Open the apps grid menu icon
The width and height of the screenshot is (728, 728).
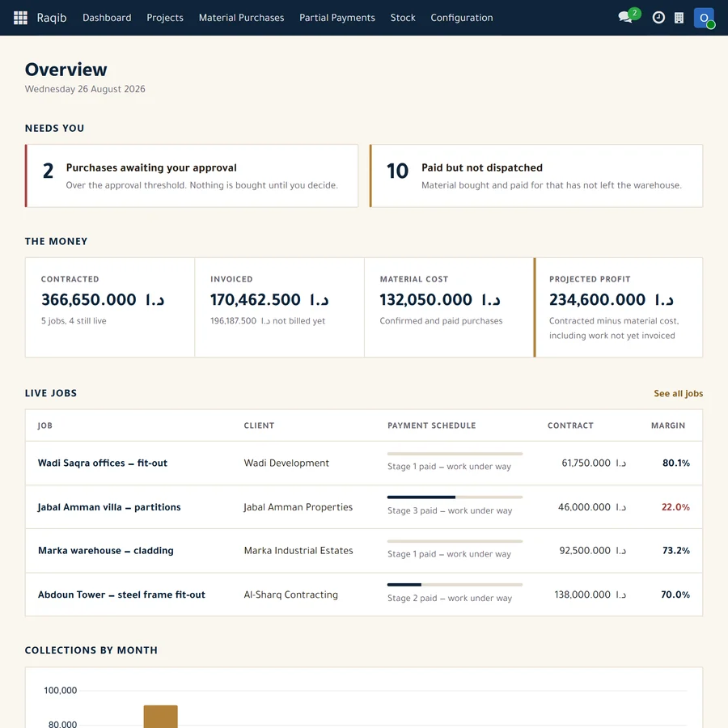pos(20,18)
